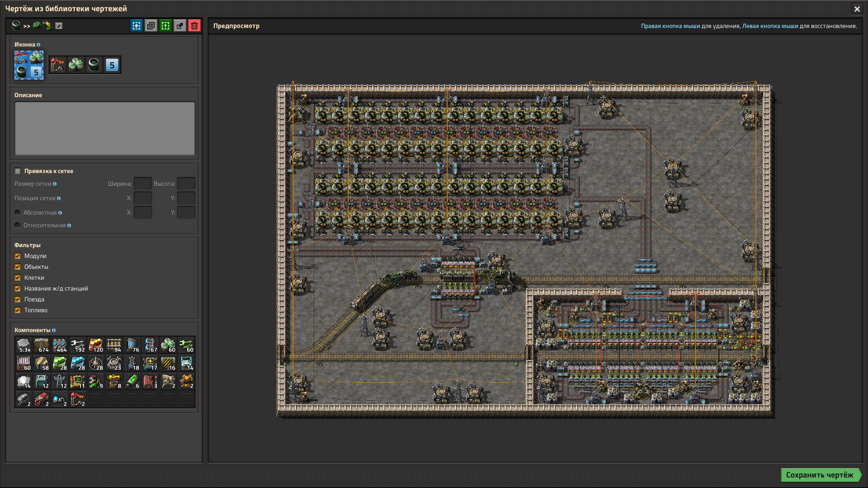
Task: Close the blueprint window with X
Action: (857, 9)
